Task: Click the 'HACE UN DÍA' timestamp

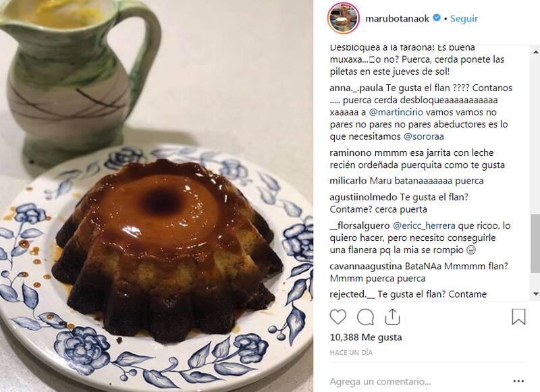Action: pos(351,352)
